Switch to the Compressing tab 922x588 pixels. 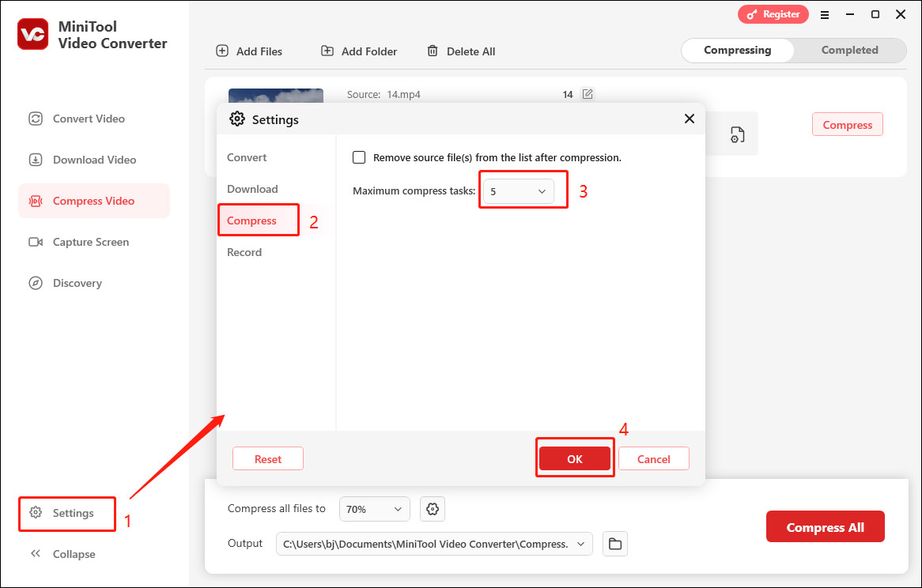[738, 51]
